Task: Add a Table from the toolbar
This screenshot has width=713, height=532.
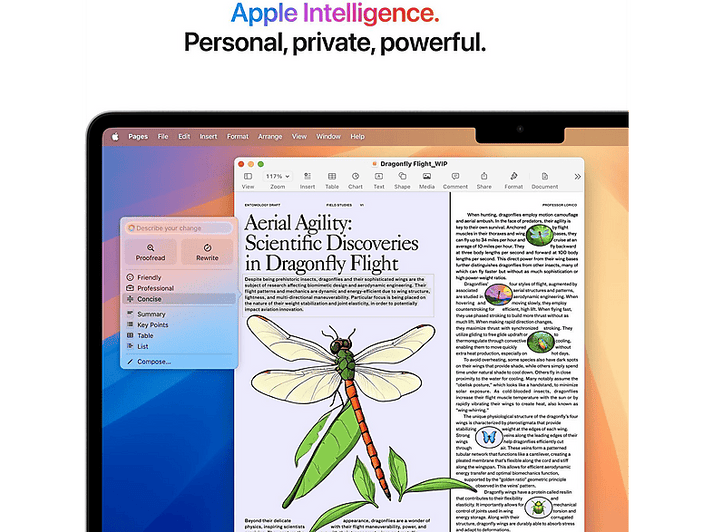Action: pyautogui.click(x=332, y=176)
